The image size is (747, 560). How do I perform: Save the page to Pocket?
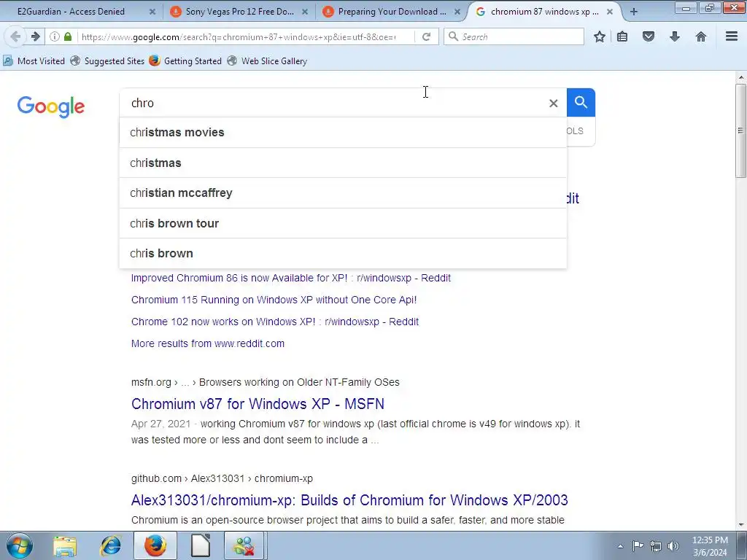[649, 36]
